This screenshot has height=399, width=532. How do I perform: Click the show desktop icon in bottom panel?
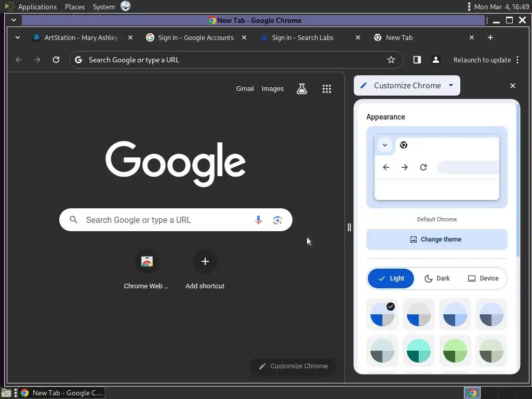pos(6,393)
